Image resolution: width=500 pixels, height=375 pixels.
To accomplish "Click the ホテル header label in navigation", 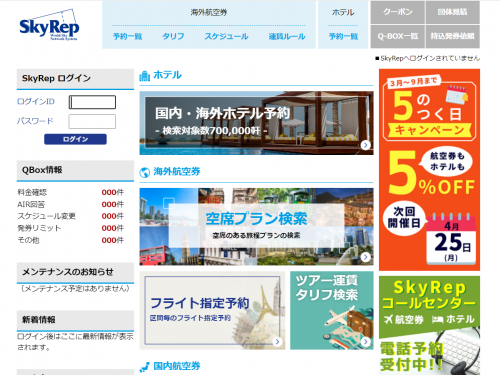I will click(x=343, y=13).
